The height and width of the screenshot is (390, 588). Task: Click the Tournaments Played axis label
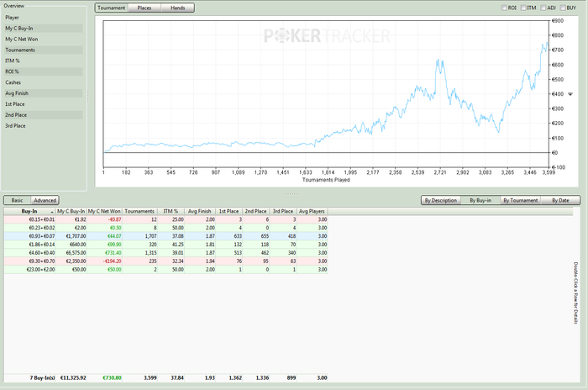coord(326,180)
